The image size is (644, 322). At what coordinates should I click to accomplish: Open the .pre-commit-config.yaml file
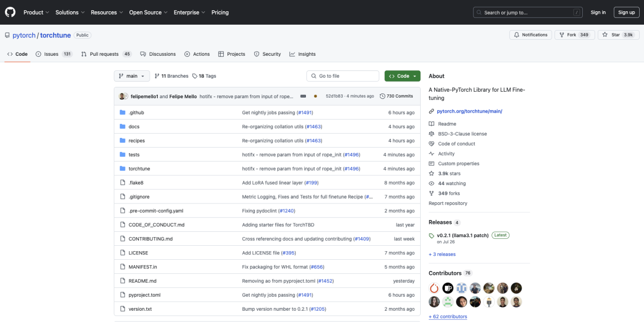click(x=156, y=211)
